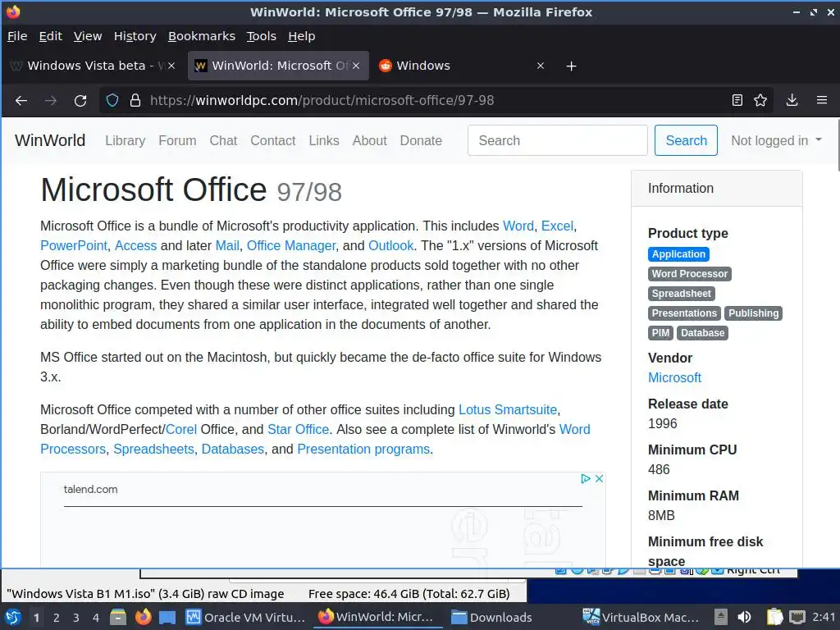The image size is (840, 630).
Task: Click the Application product type badge
Action: (678, 254)
